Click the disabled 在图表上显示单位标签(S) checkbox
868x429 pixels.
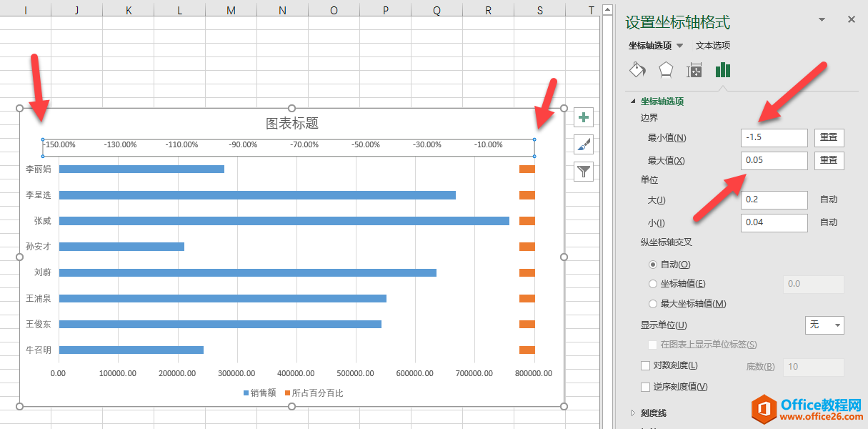(x=653, y=345)
